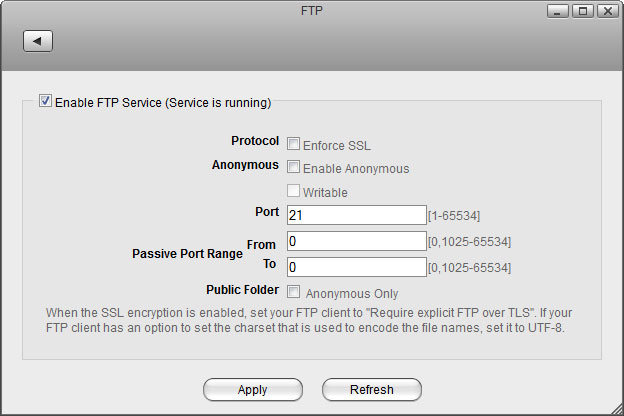Tick the Enable Anonymous checkbox
Image resolution: width=624 pixels, height=416 pixels.
[294, 168]
